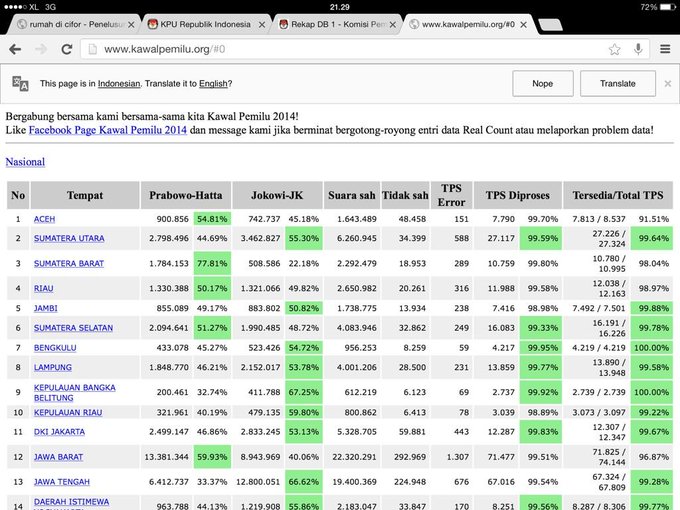Dismiss the translate bar with the X
The width and height of the screenshot is (680, 510).
tap(668, 84)
